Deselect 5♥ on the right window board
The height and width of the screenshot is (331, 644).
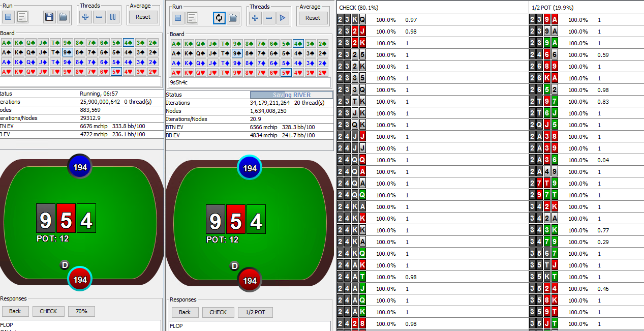point(286,73)
